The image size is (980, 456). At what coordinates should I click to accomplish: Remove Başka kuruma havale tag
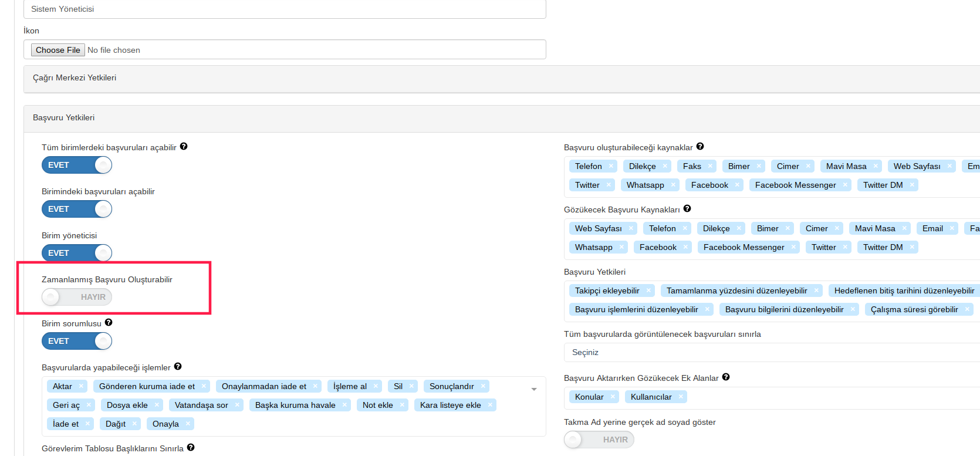pyautogui.click(x=344, y=405)
